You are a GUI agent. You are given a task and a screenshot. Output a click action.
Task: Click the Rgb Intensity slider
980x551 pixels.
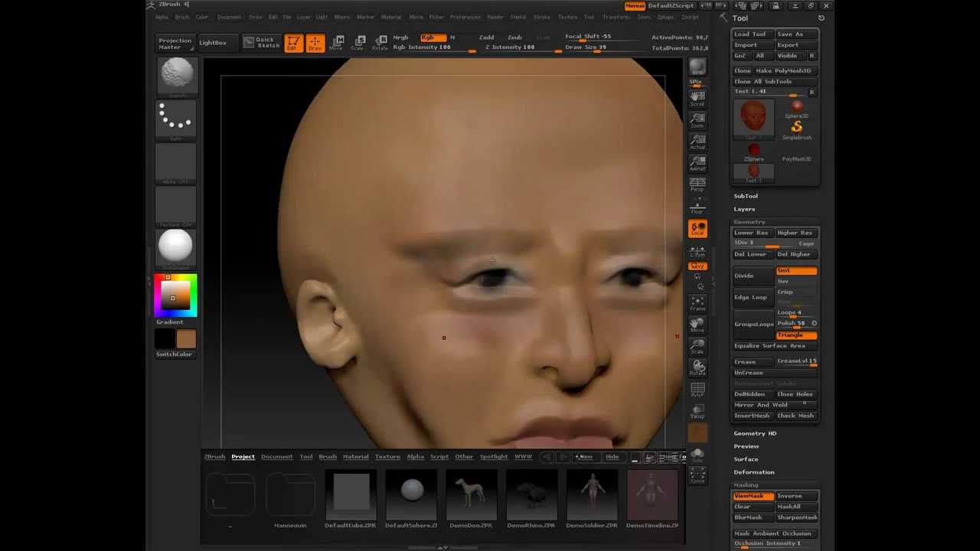(x=434, y=48)
